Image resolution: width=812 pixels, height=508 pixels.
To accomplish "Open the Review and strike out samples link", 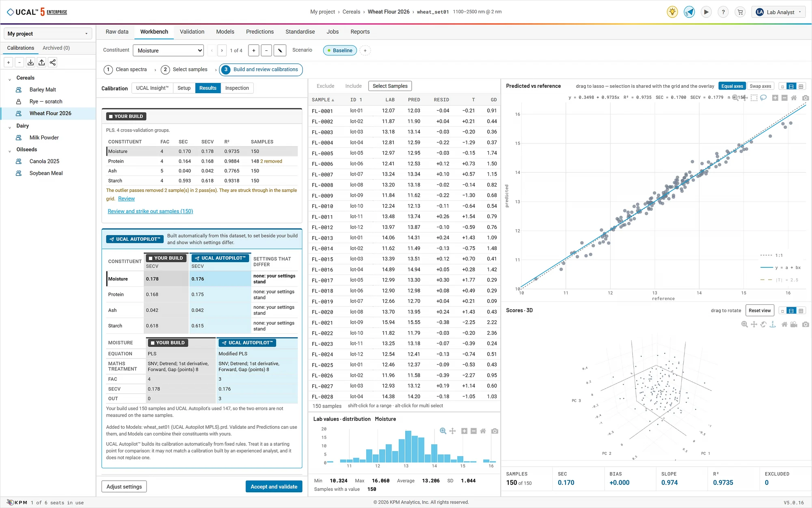I will coord(150,211).
